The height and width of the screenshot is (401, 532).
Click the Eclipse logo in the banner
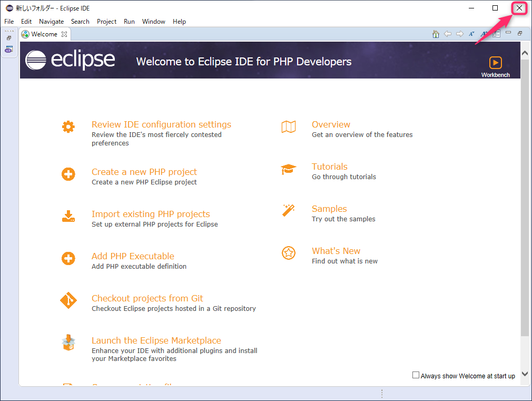click(70, 60)
